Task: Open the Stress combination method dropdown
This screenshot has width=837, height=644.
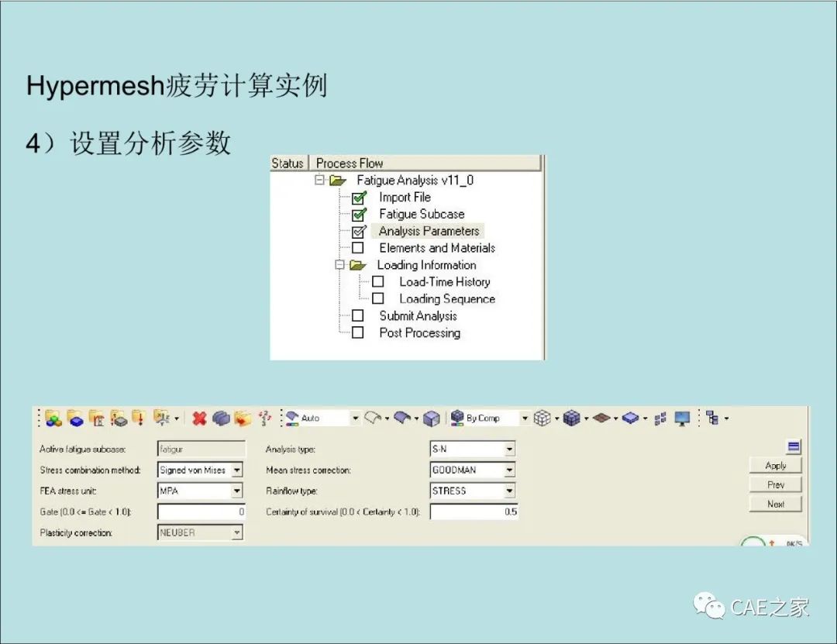Action: click(x=237, y=470)
